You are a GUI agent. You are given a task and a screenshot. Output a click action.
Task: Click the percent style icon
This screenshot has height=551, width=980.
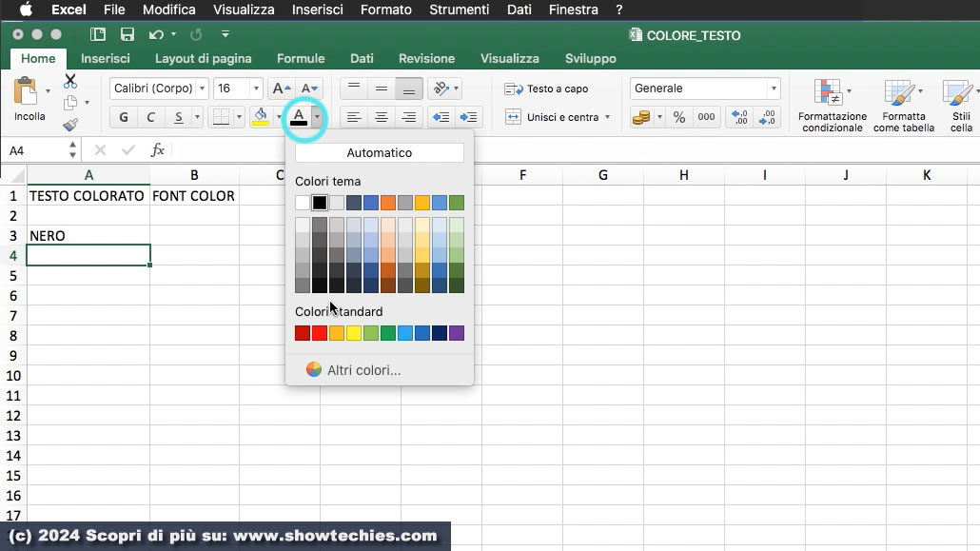click(679, 117)
